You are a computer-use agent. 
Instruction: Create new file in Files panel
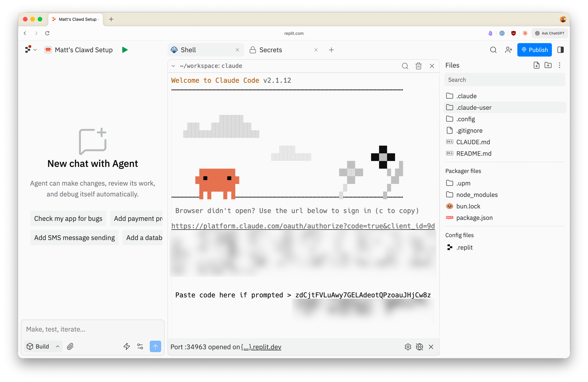[536, 65]
